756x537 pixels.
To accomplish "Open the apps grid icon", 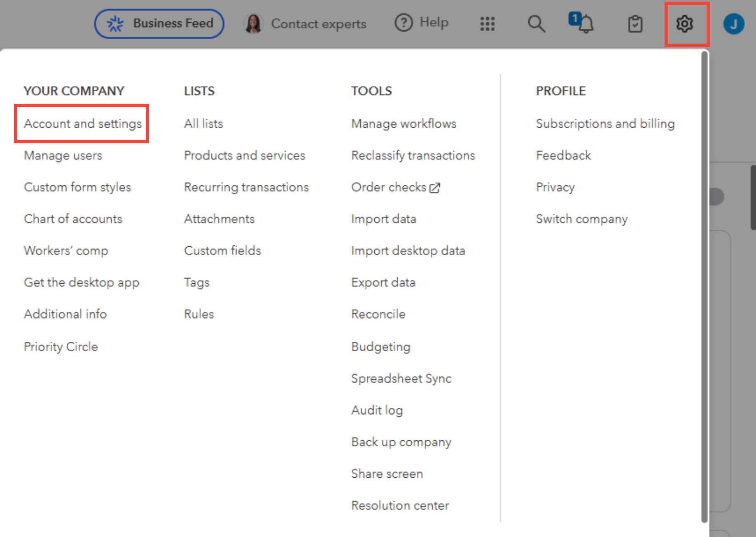I will tap(487, 24).
